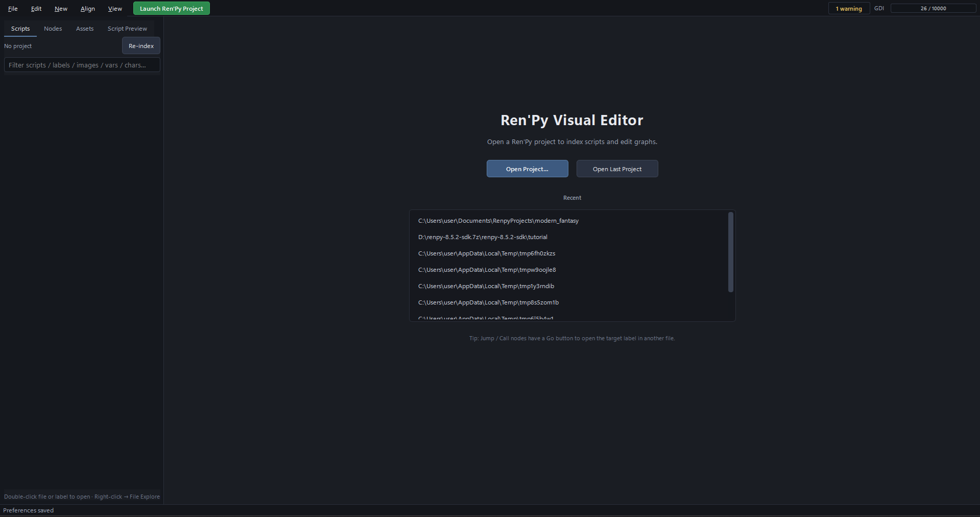Click the GDI usage bar 26 / 10000
Screen dimensions: 980x517
[933, 9]
